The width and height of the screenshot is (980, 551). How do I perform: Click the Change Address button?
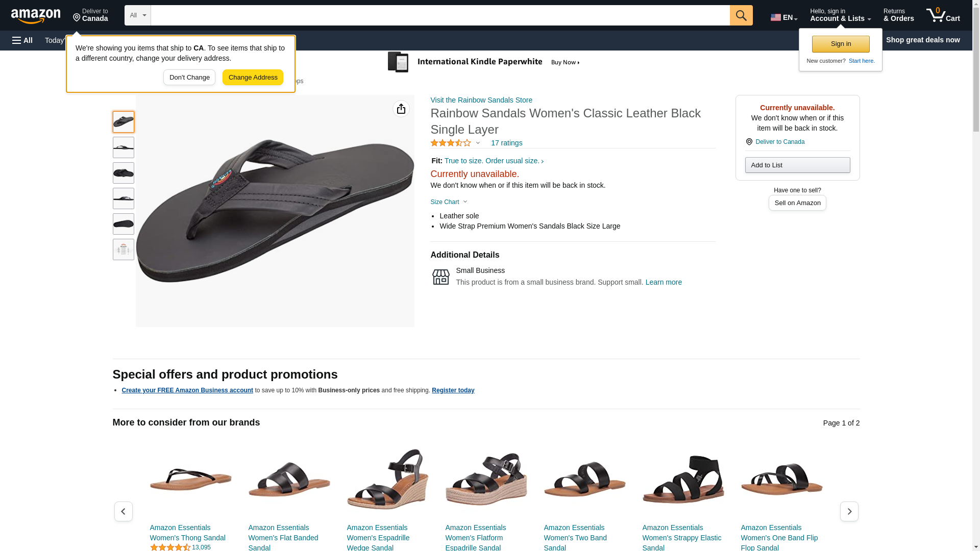(253, 78)
